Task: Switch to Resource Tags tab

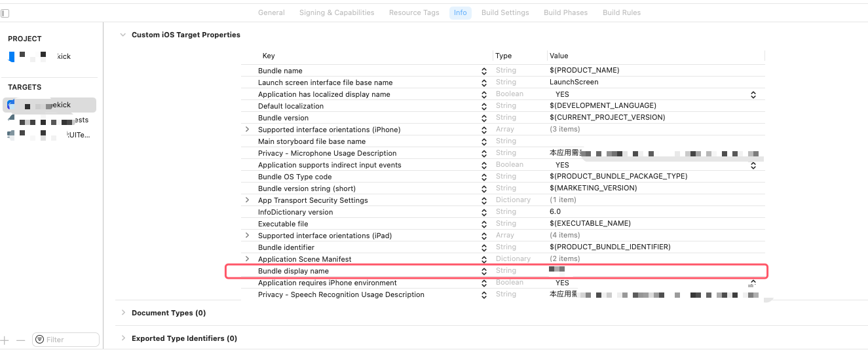Action: click(414, 12)
